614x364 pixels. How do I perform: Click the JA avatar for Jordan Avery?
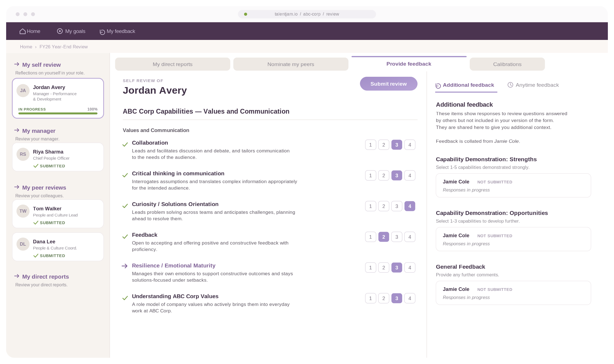pyautogui.click(x=23, y=90)
